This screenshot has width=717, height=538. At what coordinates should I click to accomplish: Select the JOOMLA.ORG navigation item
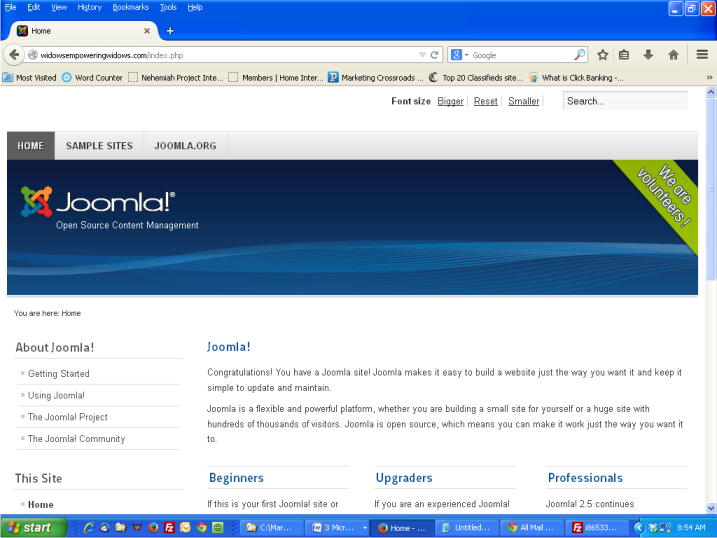[x=185, y=146]
